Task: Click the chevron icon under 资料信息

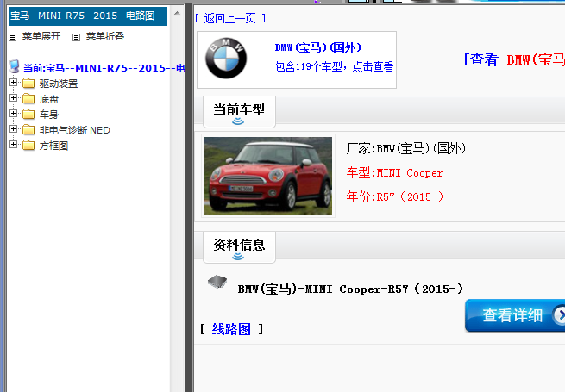Action: [238, 256]
